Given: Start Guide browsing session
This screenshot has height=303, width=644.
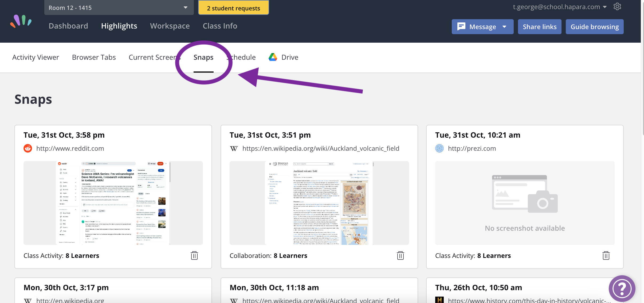Looking at the screenshot, I should pyautogui.click(x=595, y=27).
